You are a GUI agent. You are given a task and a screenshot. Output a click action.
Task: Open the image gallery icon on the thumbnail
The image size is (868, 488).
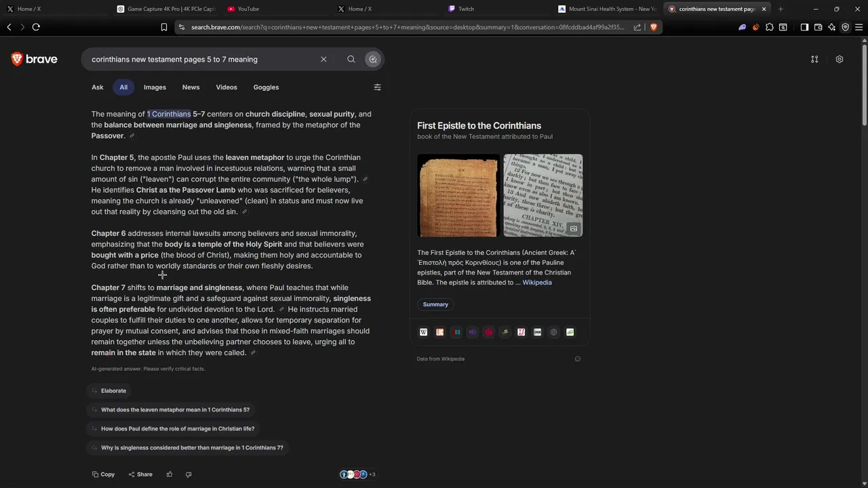[574, 228]
